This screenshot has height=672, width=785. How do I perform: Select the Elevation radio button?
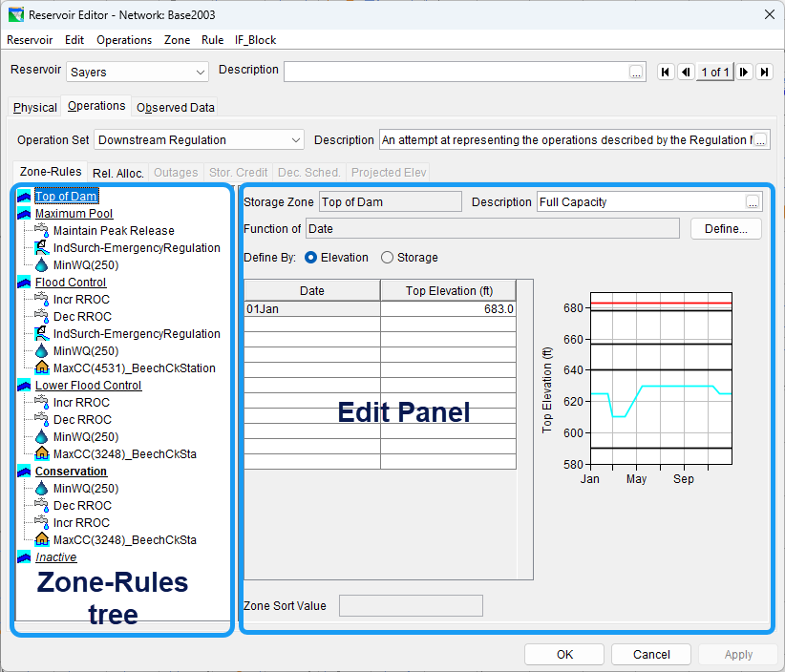(x=311, y=258)
